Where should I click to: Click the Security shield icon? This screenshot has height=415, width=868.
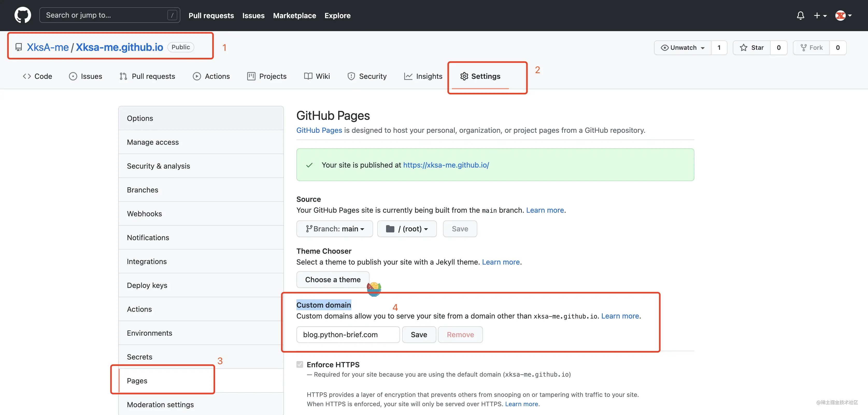[x=351, y=76]
